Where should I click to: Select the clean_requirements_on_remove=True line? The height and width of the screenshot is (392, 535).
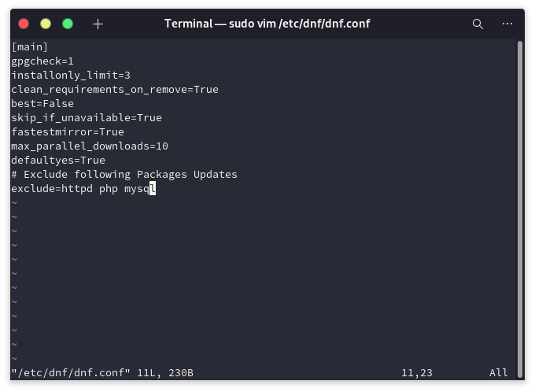tap(115, 89)
